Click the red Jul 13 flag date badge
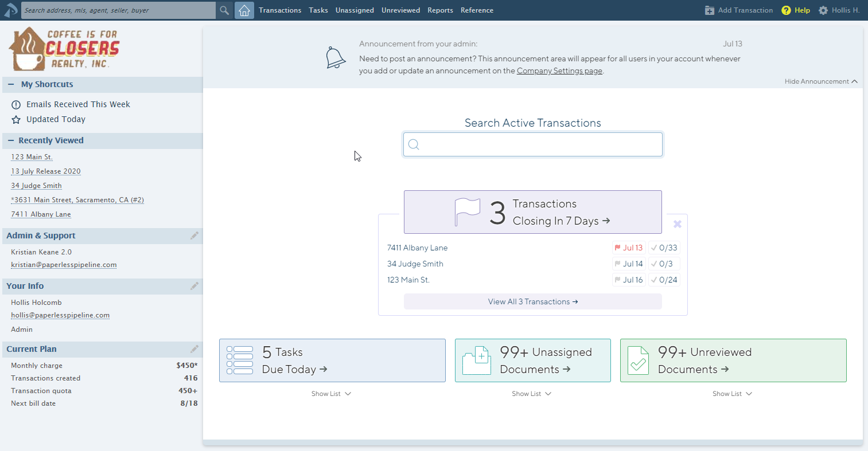Screen dimensions: 868x451 click(x=629, y=248)
